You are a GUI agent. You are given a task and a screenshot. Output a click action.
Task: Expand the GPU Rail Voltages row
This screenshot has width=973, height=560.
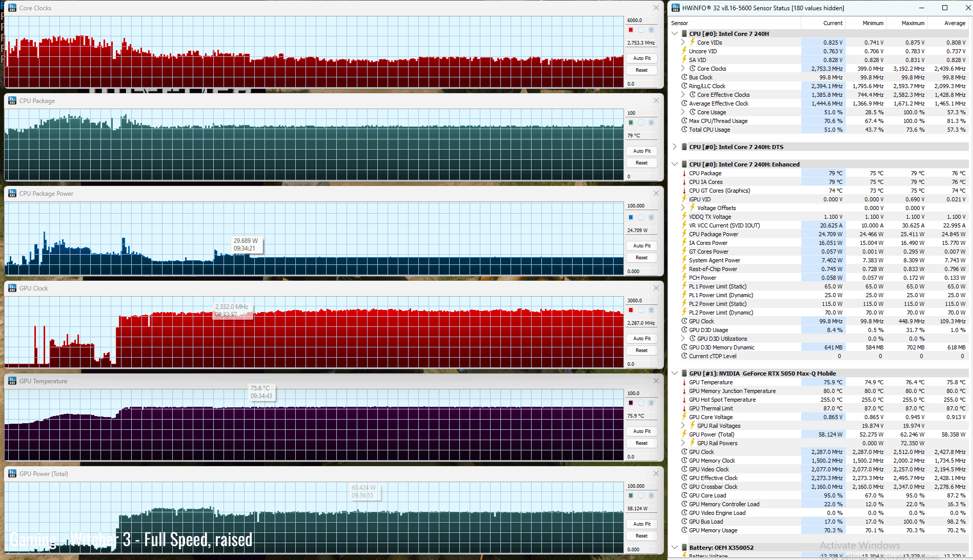click(683, 426)
